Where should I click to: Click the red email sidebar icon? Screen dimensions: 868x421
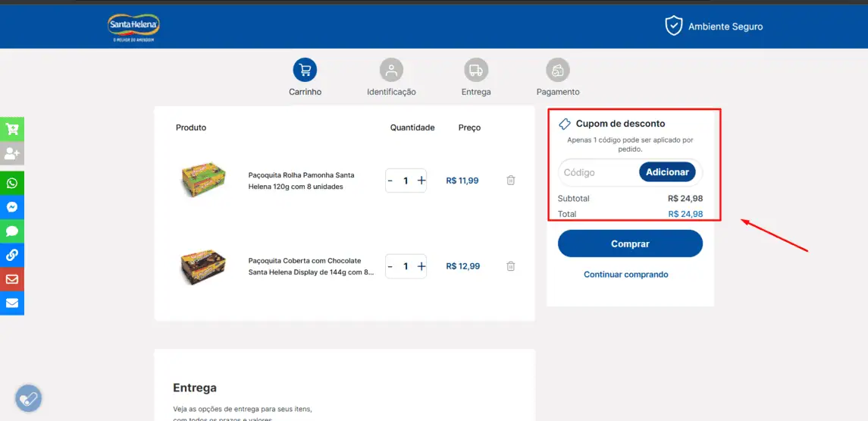[11, 278]
